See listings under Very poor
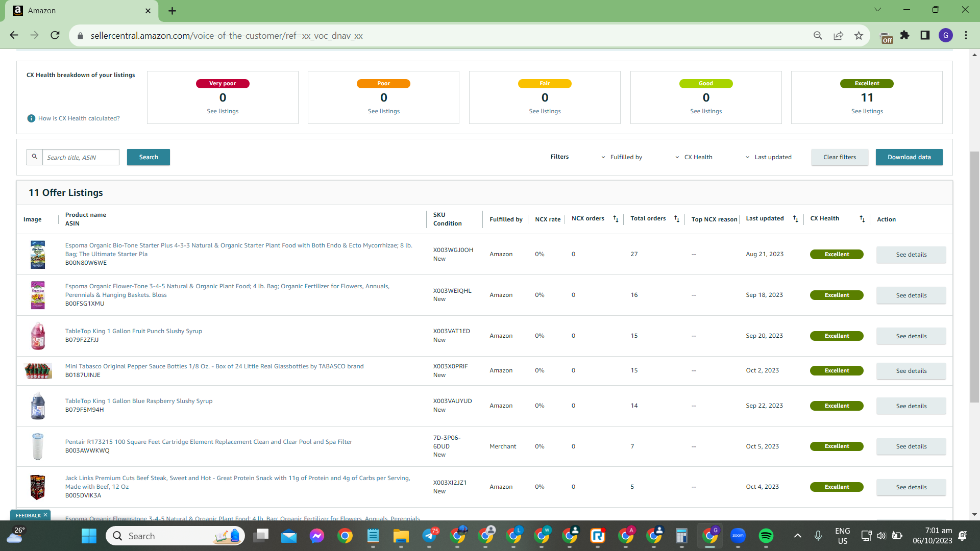980x551 pixels. [x=223, y=111]
